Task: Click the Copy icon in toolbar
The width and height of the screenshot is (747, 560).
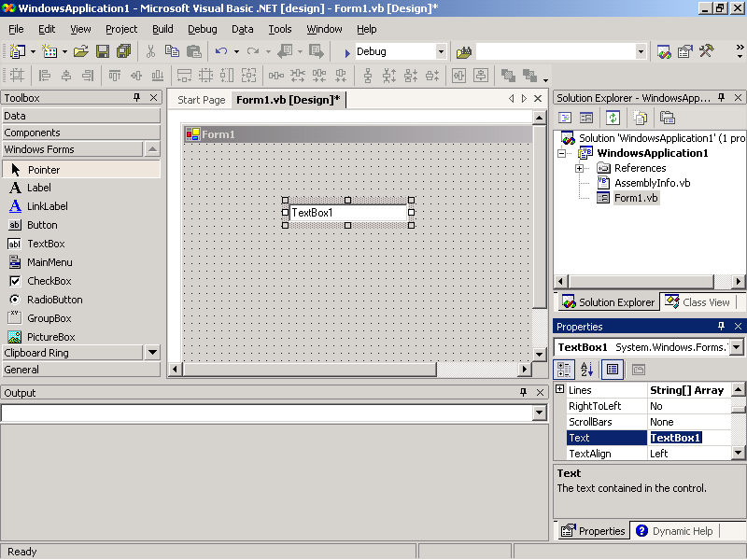Action: coord(172,51)
